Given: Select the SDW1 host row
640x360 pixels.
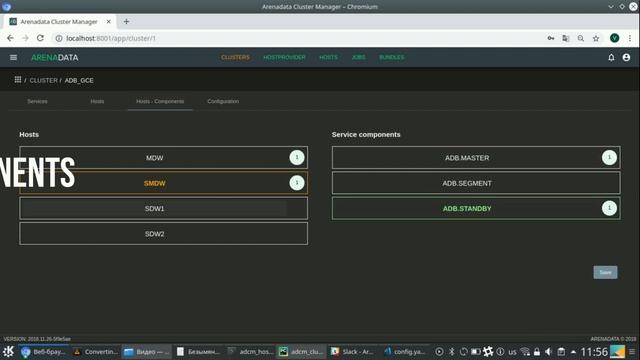Looking at the screenshot, I should pos(163,209).
